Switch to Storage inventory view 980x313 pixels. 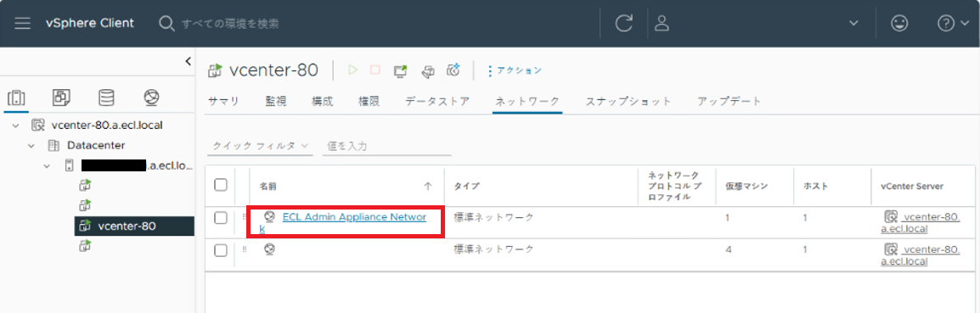[x=106, y=98]
